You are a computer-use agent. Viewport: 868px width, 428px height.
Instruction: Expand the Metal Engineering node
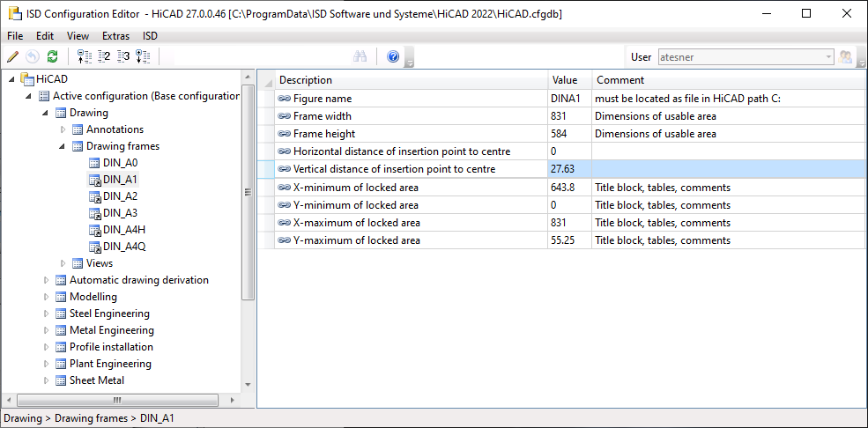click(x=46, y=330)
